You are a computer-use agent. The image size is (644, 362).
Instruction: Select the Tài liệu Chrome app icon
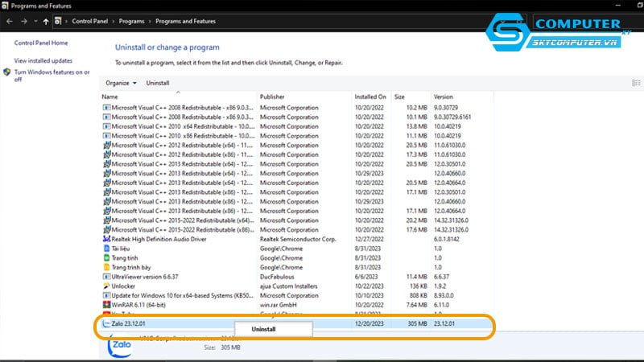click(106, 249)
